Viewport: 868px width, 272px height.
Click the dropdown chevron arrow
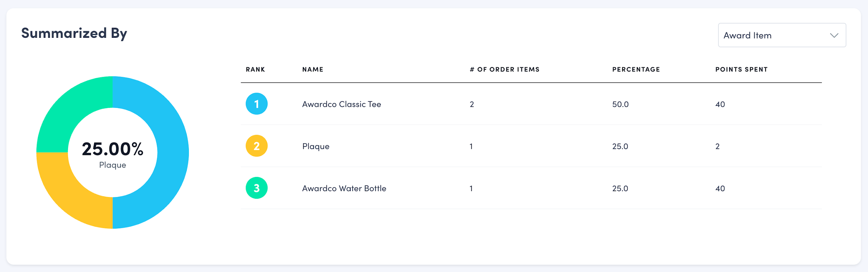[x=834, y=35]
